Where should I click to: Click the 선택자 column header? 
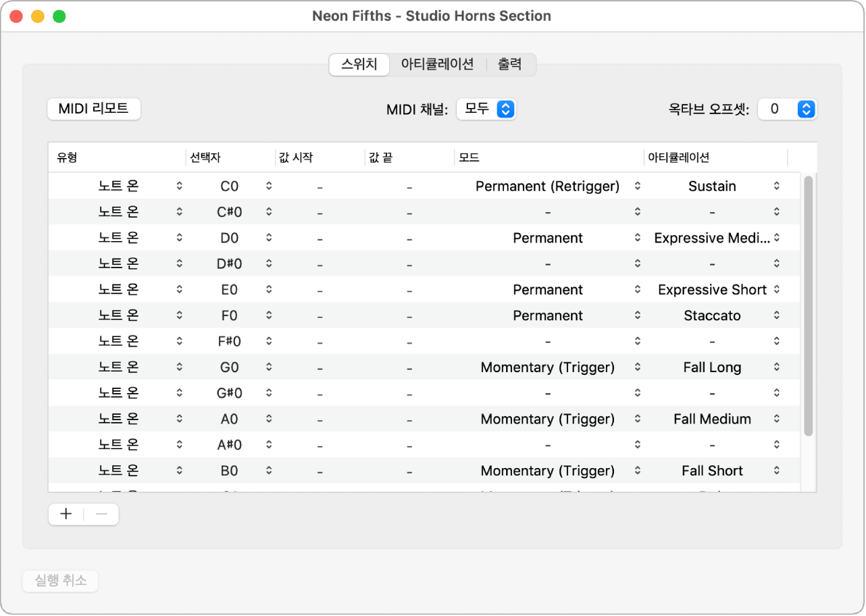230,157
